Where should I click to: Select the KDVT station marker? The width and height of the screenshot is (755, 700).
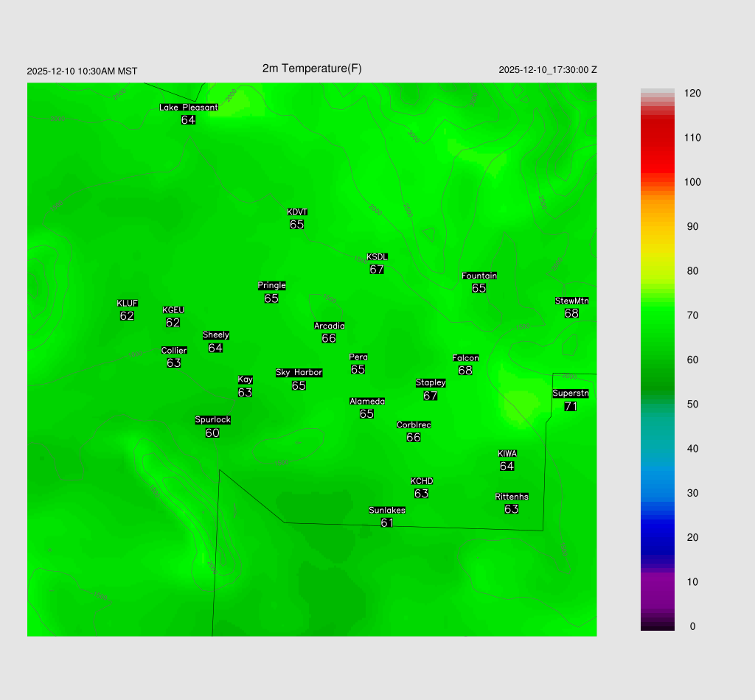pos(297,219)
